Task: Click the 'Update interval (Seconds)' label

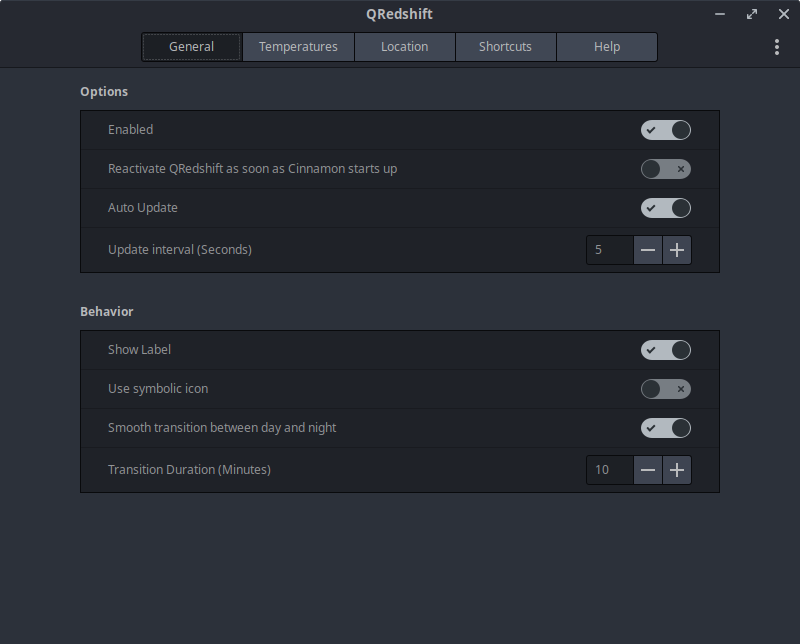Action: coord(180,250)
